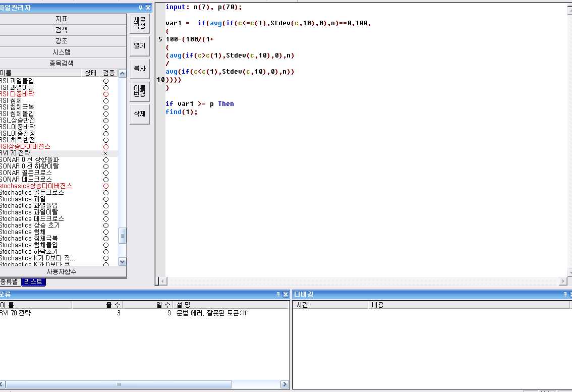572x392 pixels.
Task: Expand the 강조 category section
Action: pyautogui.click(x=63, y=41)
